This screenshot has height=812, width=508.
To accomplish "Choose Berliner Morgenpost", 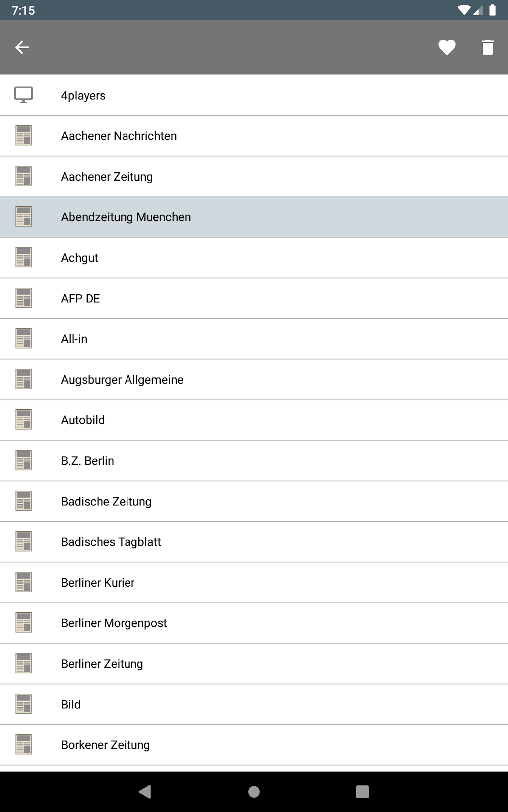I will point(114,623).
